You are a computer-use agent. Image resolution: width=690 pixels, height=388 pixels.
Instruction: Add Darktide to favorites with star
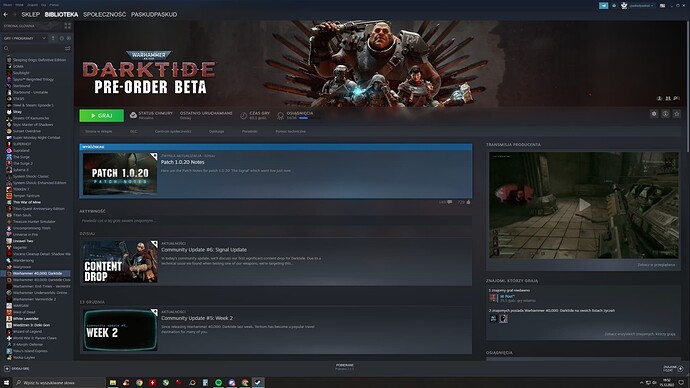(x=677, y=114)
